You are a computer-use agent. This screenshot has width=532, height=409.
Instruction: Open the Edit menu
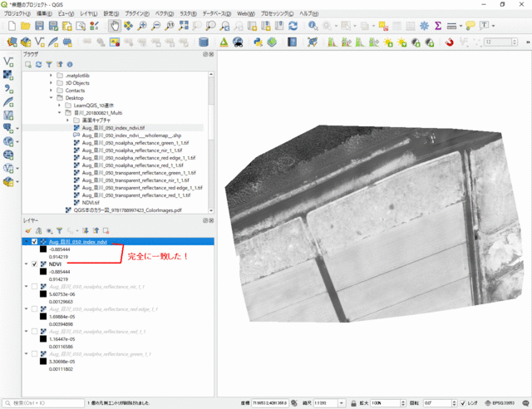point(44,13)
